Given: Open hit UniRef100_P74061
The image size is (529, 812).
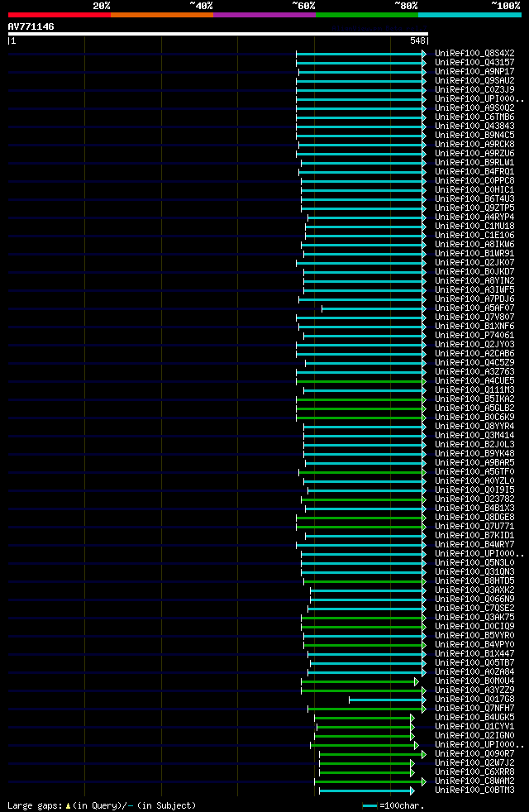Looking at the screenshot, I should coord(474,335).
